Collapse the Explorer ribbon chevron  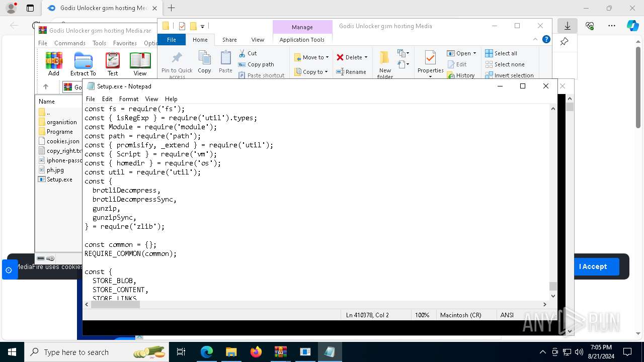(535, 39)
